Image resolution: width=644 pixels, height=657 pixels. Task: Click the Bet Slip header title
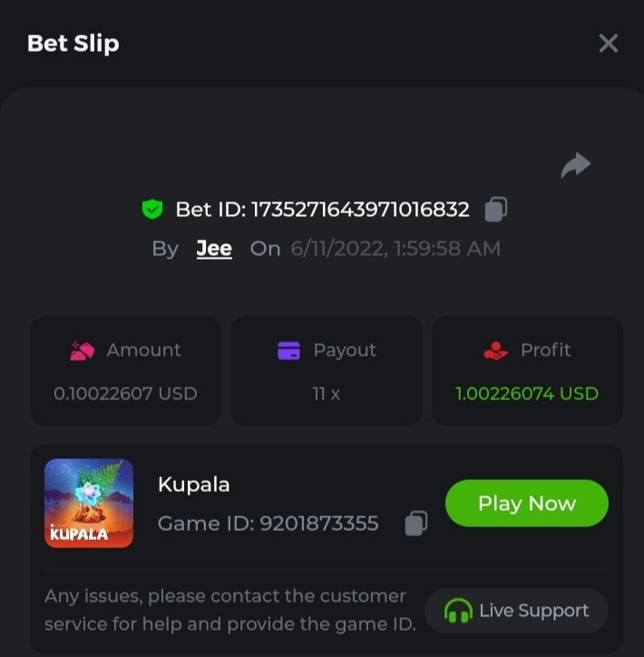coord(73,44)
